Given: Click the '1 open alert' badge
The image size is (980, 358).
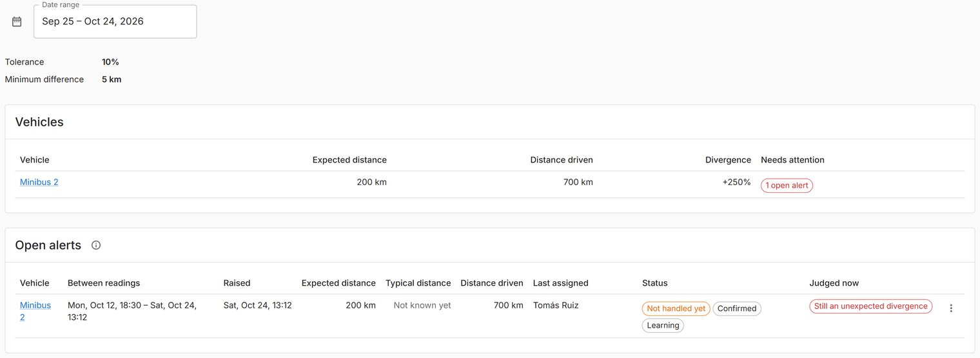Looking at the screenshot, I should 787,185.
